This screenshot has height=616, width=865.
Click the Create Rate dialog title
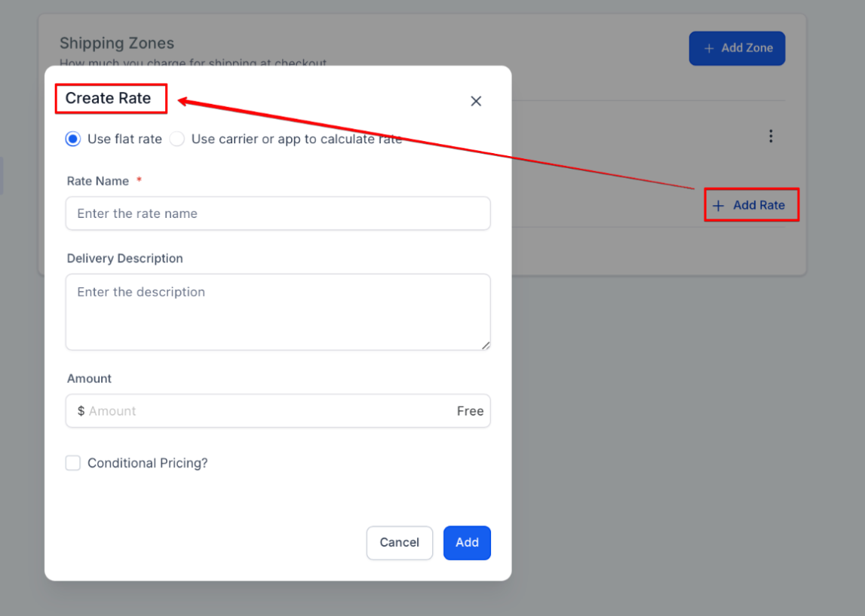(108, 98)
